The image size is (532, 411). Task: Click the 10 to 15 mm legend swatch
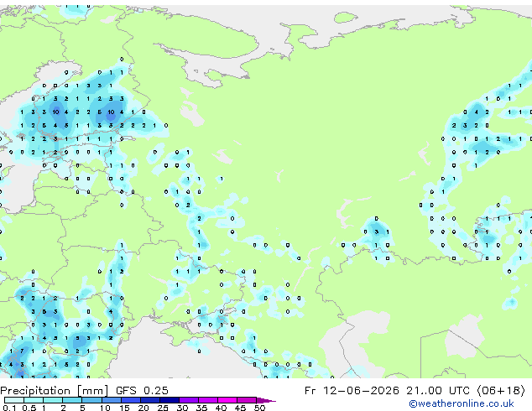[x=111, y=400]
